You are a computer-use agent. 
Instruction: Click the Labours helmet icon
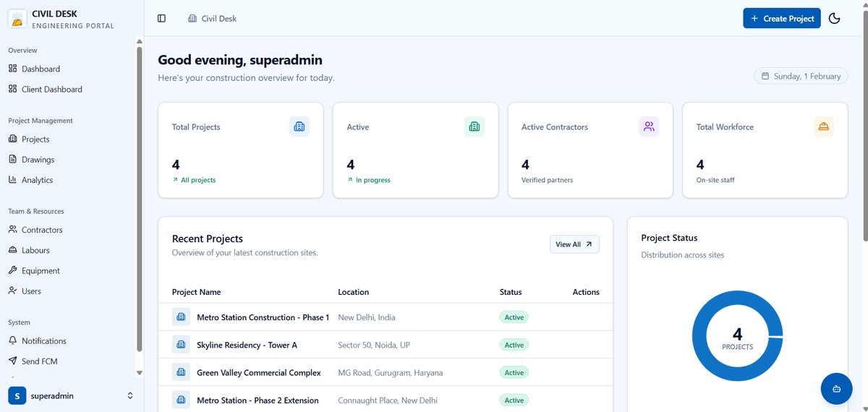tap(12, 249)
